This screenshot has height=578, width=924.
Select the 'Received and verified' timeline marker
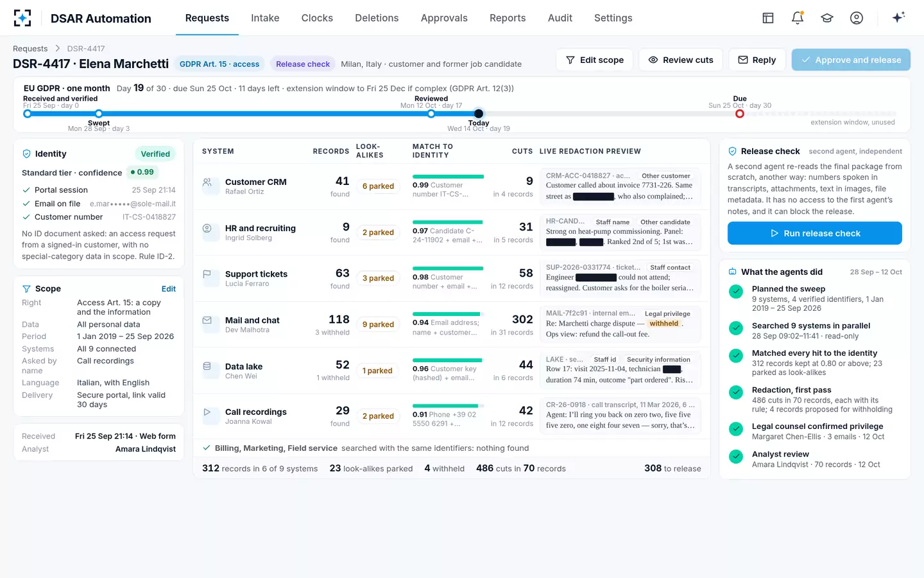click(27, 114)
